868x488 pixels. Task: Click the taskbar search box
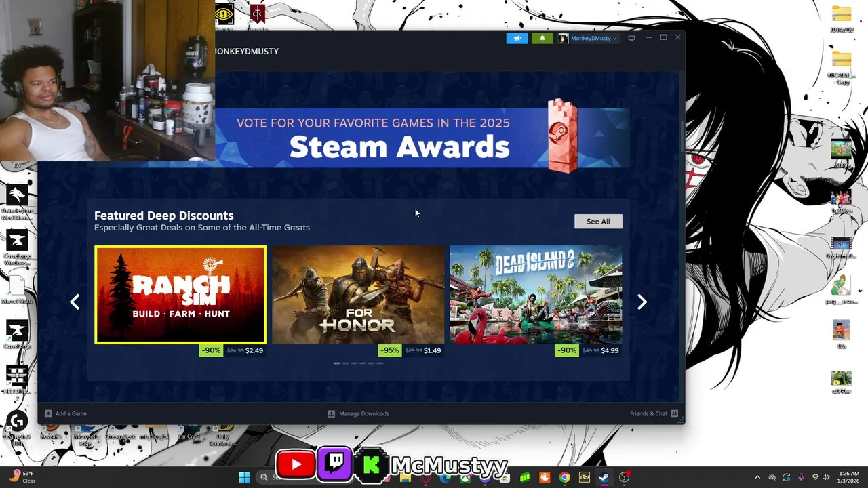click(268, 477)
